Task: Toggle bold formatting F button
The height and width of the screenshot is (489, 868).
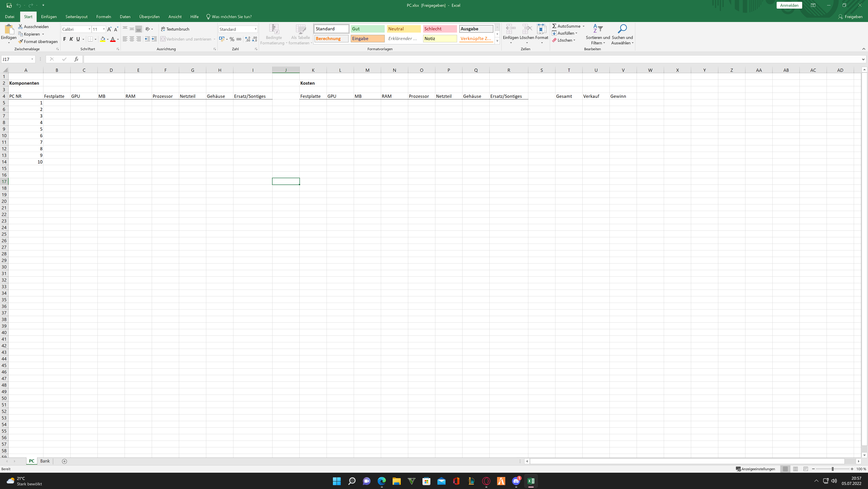Action: pos(64,39)
